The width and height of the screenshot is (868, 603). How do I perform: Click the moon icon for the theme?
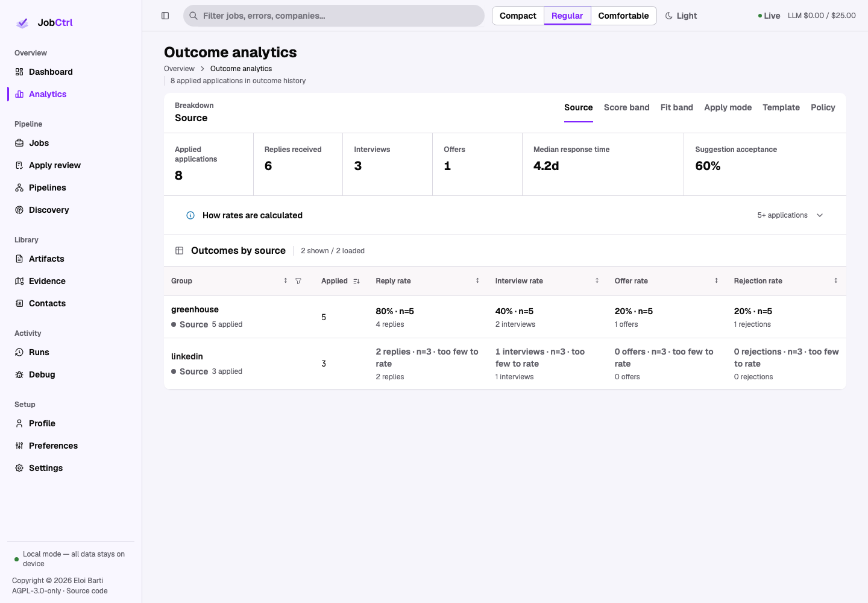tap(669, 16)
